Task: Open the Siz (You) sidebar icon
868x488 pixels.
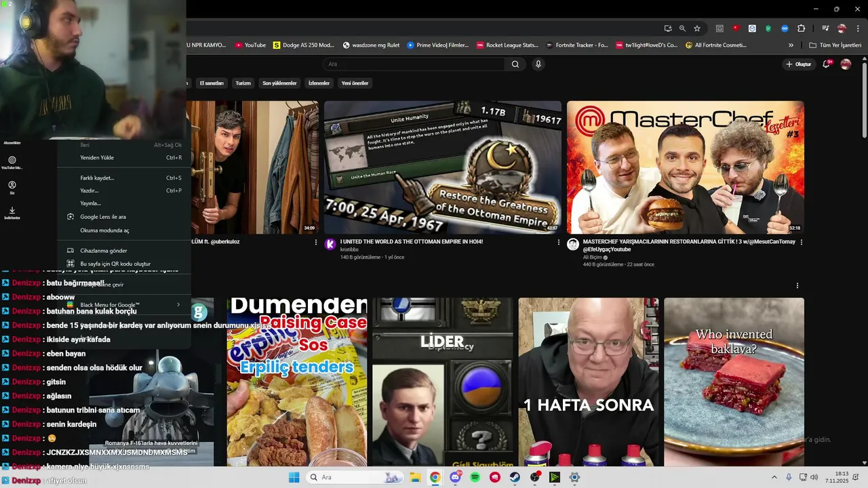Action: pos(12,187)
